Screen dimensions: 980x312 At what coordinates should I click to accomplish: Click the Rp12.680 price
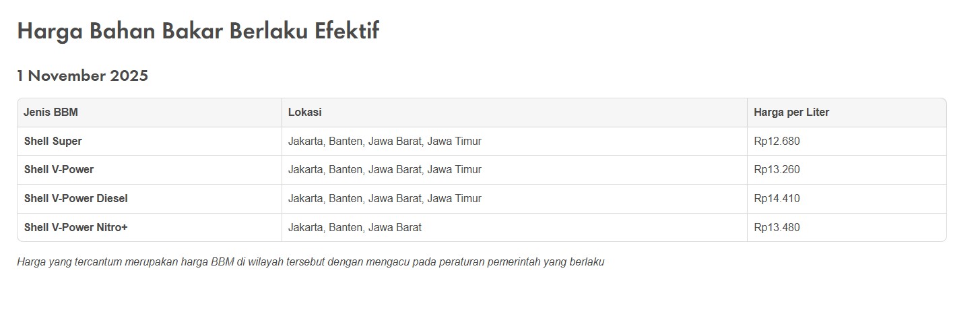[x=777, y=142]
